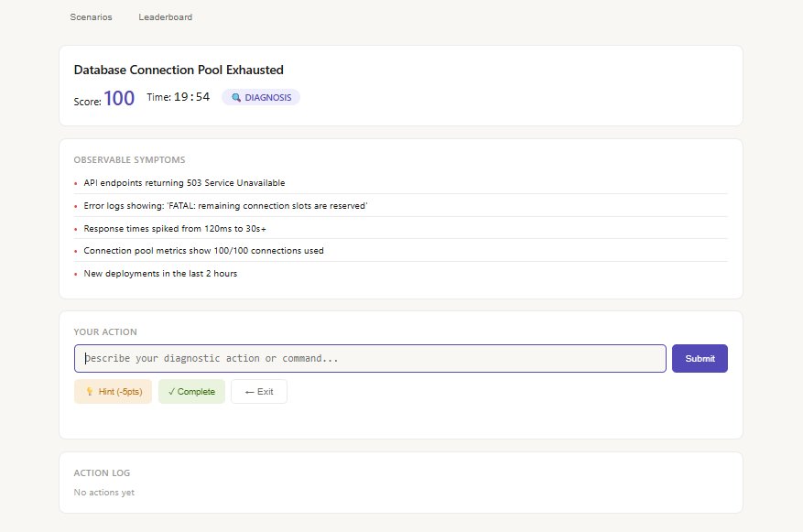Image resolution: width=803 pixels, height=532 pixels.
Task: Click the timer showing 19:54
Action: (x=191, y=97)
